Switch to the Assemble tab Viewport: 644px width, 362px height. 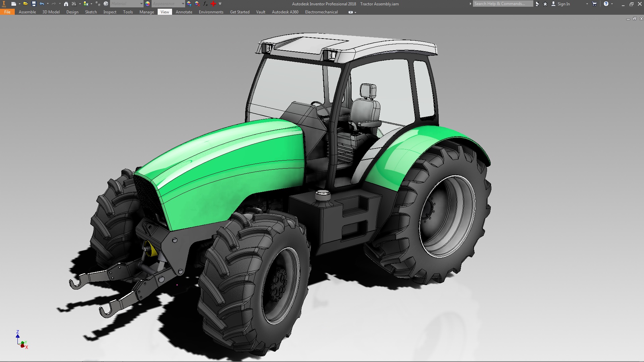pyautogui.click(x=27, y=12)
